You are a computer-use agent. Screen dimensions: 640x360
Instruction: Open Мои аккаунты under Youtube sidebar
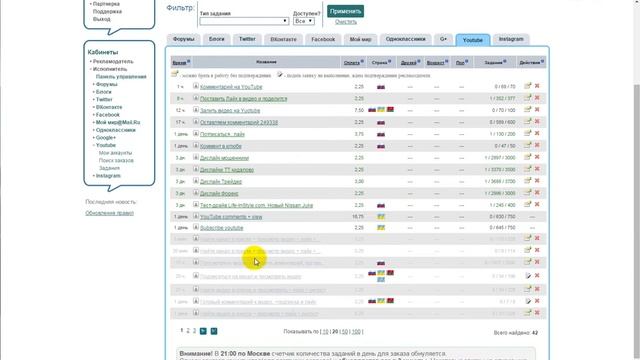point(116,153)
